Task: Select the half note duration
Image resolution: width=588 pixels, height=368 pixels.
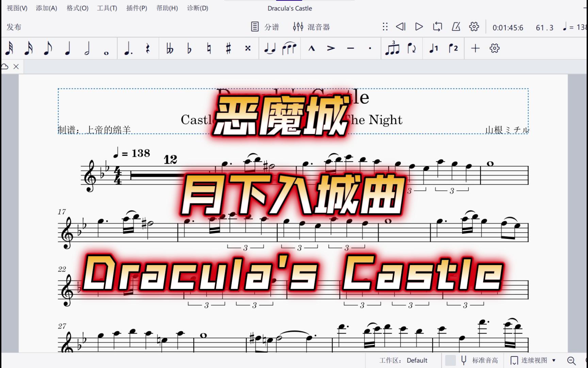Action: click(87, 48)
